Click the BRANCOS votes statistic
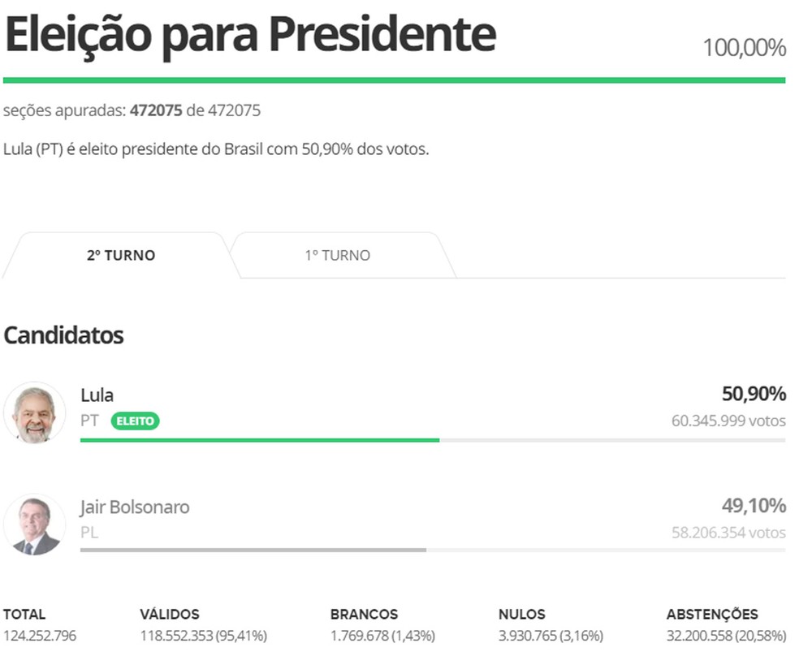812x665 pixels. (x=382, y=636)
